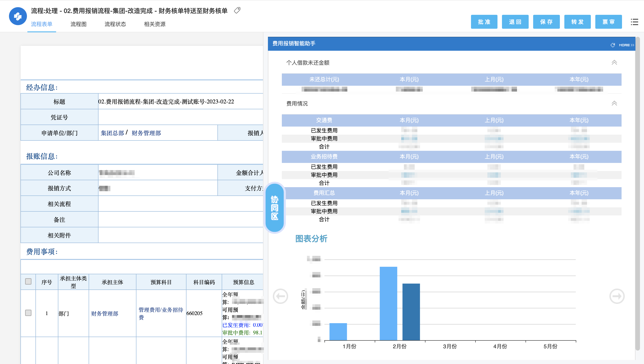Image resolution: width=644 pixels, height=364 pixels.
Task: Switch to the 相关资源 tab
Action: 155,24
